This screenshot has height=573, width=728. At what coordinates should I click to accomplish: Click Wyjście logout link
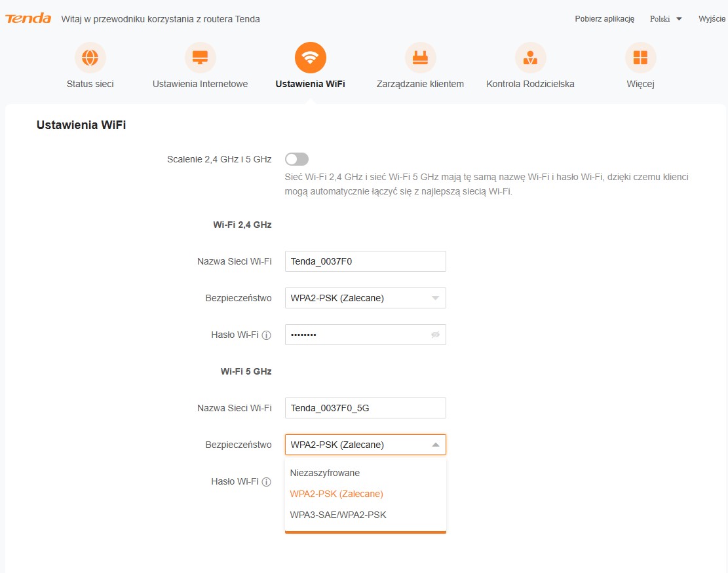point(712,19)
